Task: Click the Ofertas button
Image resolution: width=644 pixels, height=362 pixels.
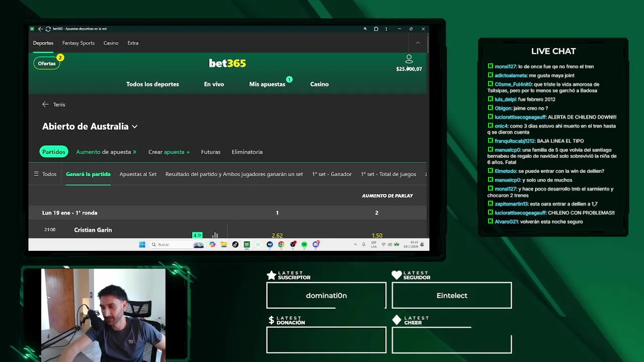Action: click(47, 63)
